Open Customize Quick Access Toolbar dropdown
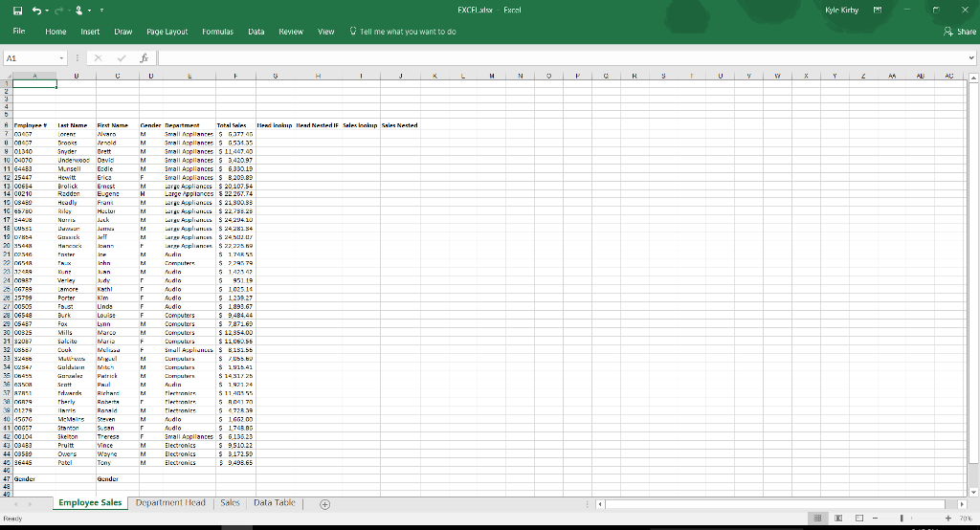Screen dimensions: 980x530 point(100,11)
